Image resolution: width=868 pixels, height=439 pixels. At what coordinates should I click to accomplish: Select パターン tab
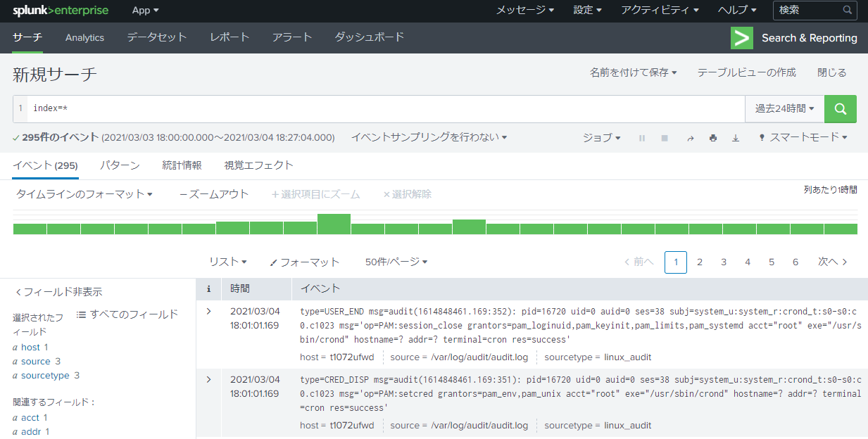[x=120, y=165]
